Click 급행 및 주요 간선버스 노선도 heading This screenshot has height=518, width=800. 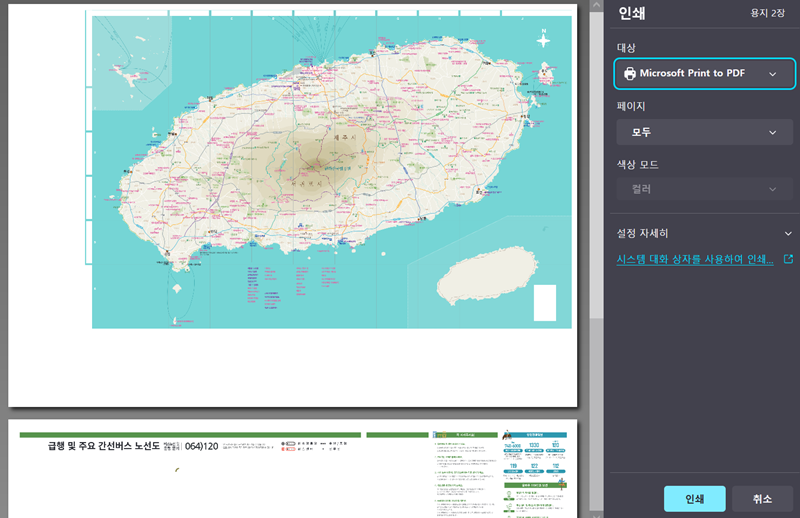click(104, 446)
